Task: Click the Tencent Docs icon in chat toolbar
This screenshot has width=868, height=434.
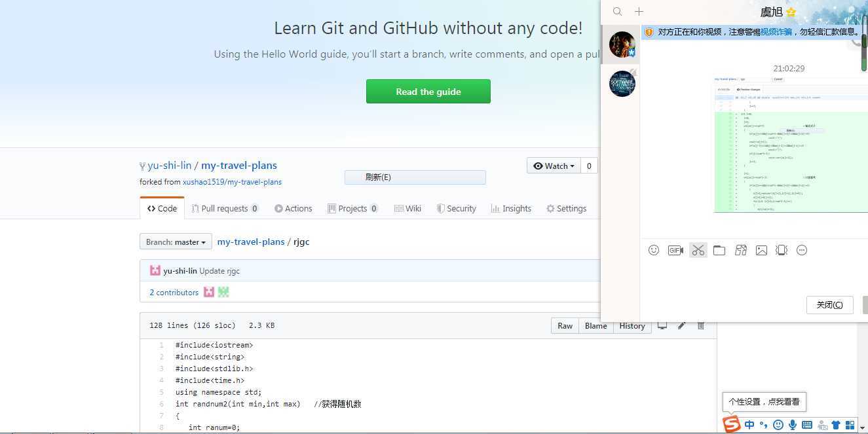Action: click(x=741, y=250)
